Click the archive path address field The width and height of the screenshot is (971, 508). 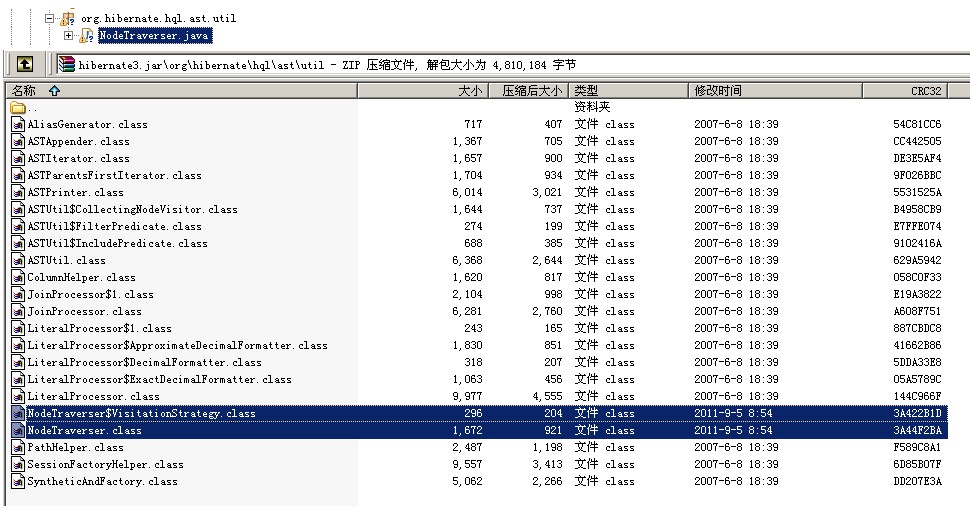click(512, 64)
